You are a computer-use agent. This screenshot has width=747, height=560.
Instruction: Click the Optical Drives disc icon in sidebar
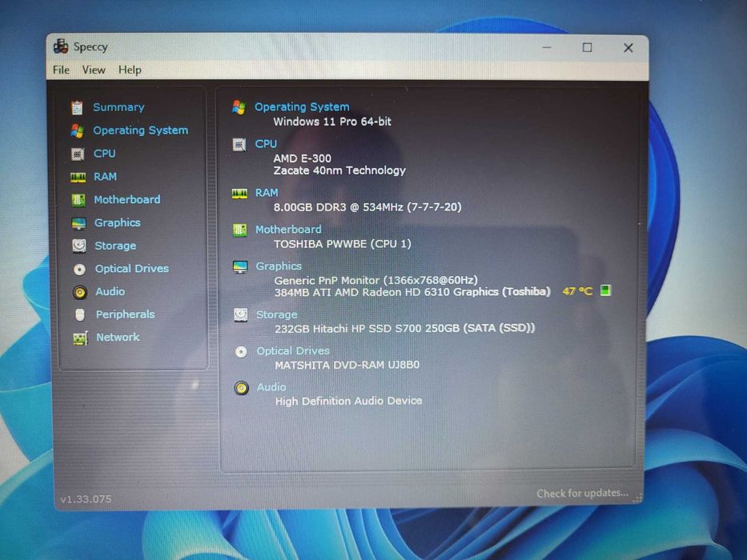coord(79,269)
